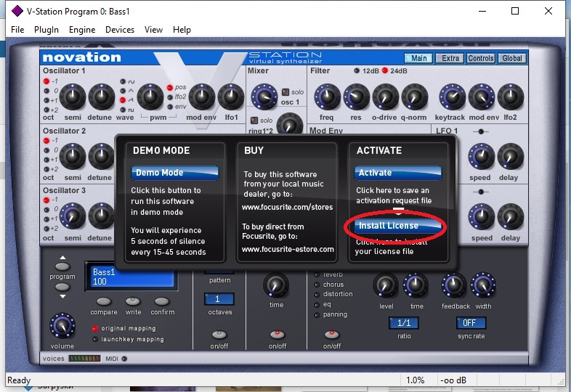Image resolution: width=571 pixels, height=392 pixels.
Task: Click the confirm button
Action: [162, 301]
